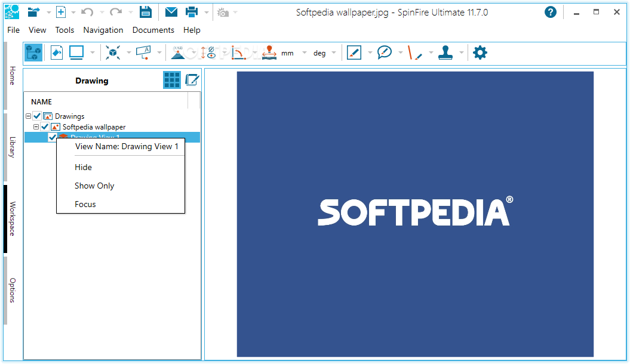Image resolution: width=630 pixels, height=364 pixels.
Task: Print the drawing with printer icon
Action: [192, 12]
